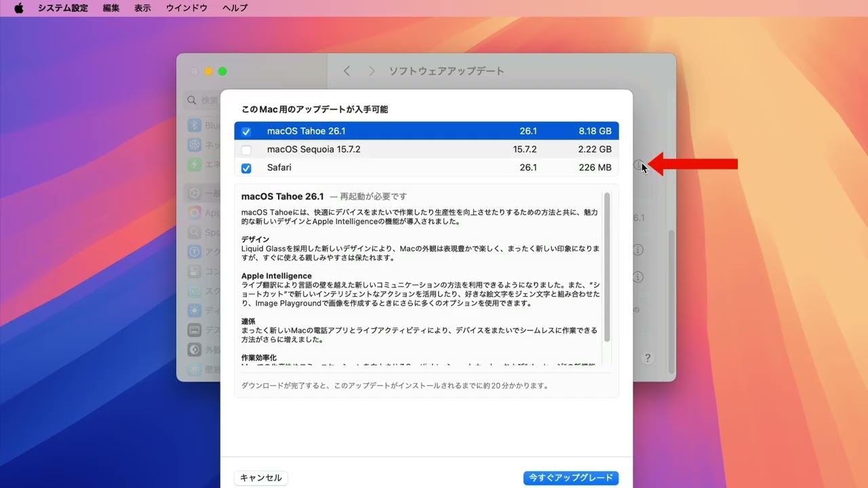Viewport: 868px width, 488px height.
Task: Open the network globe icon in sidebar
Action: [x=195, y=145]
